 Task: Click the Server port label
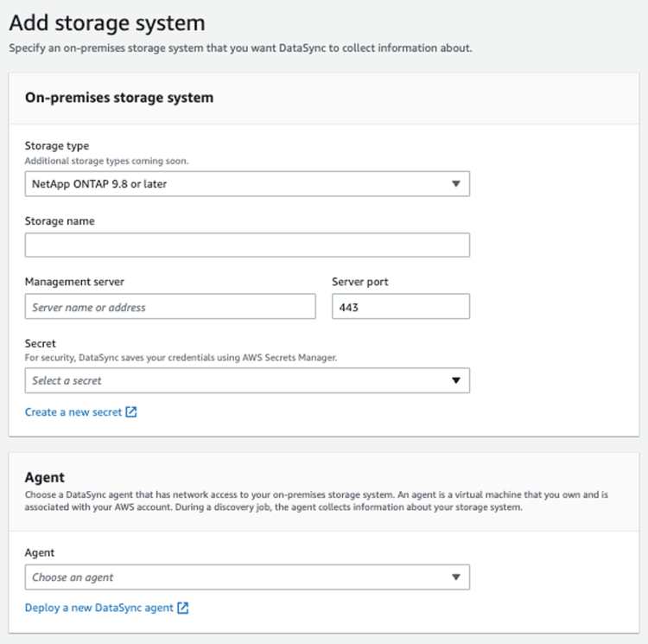(360, 282)
